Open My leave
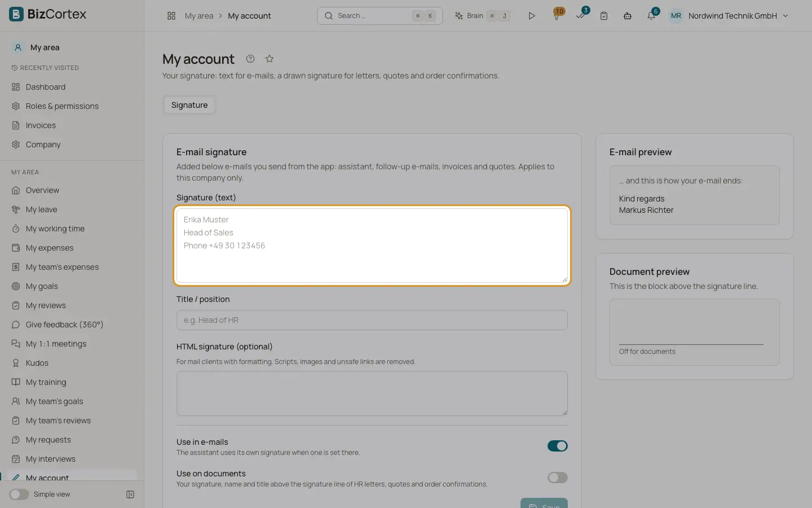The width and height of the screenshot is (812, 508). pos(72,209)
